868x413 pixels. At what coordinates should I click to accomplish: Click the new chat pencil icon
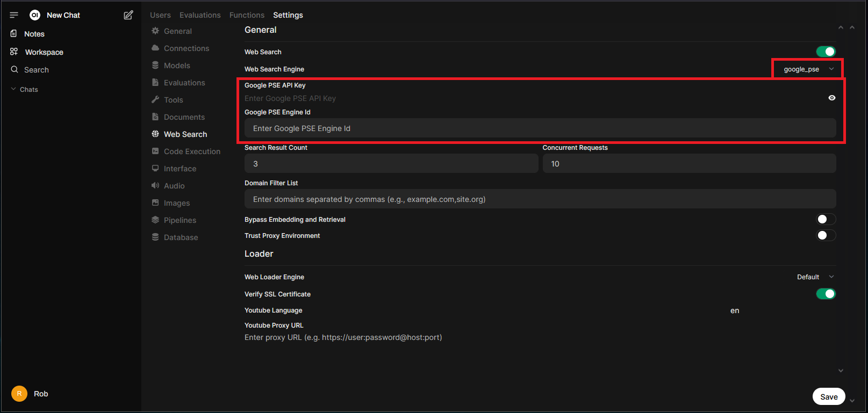tap(128, 15)
